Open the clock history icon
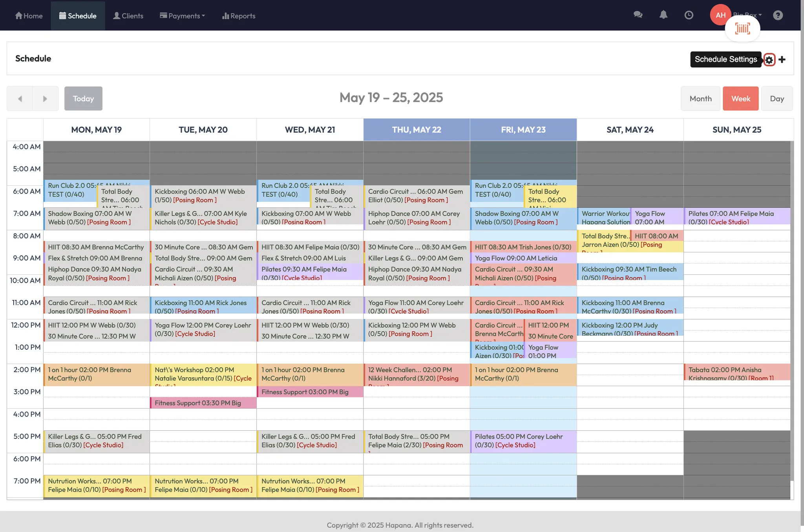Screen dimensions: 804x532 (689, 15)
